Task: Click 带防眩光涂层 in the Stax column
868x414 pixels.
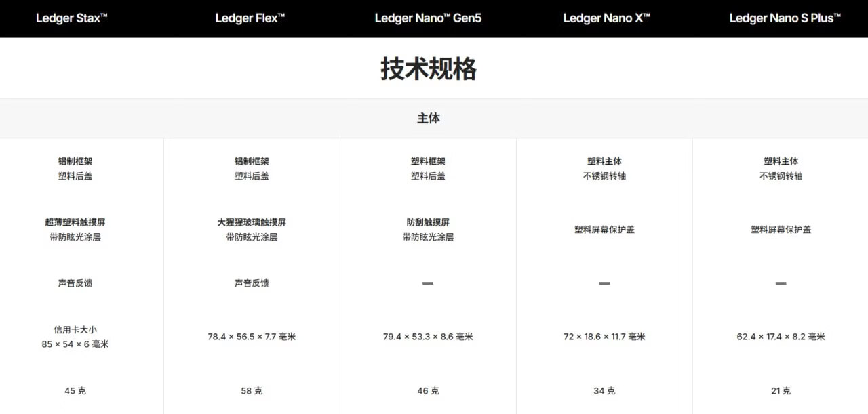Action: pyautogui.click(x=75, y=237)
